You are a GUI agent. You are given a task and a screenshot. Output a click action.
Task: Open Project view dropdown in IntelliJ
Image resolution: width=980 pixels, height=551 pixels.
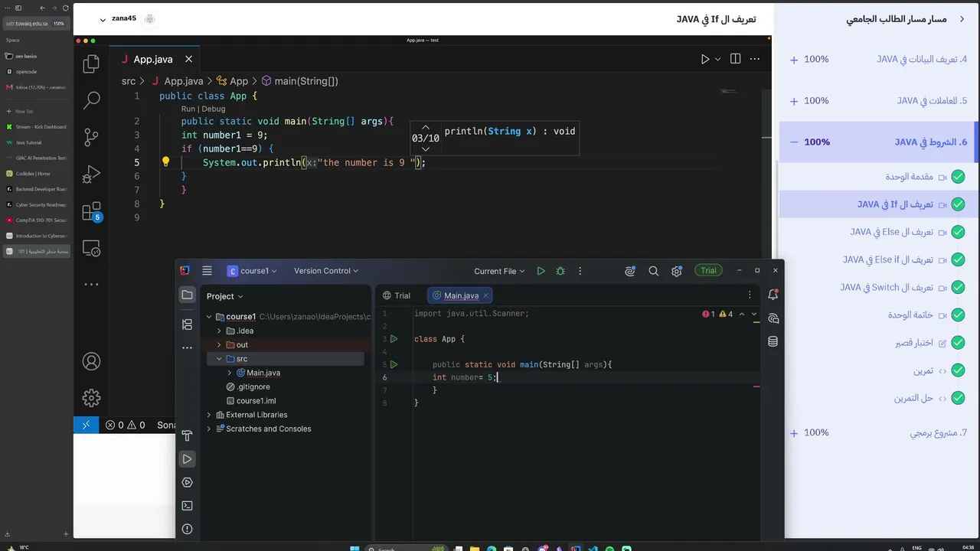(224, 296)
